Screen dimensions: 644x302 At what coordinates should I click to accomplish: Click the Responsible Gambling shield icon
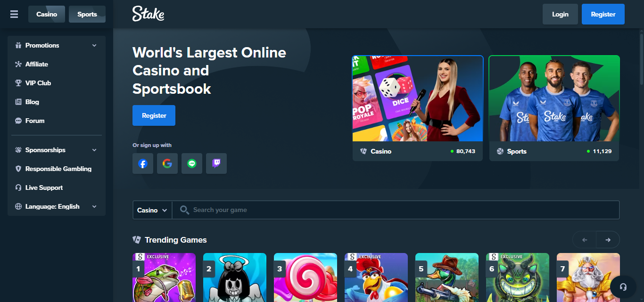click(x=18, y=169)
